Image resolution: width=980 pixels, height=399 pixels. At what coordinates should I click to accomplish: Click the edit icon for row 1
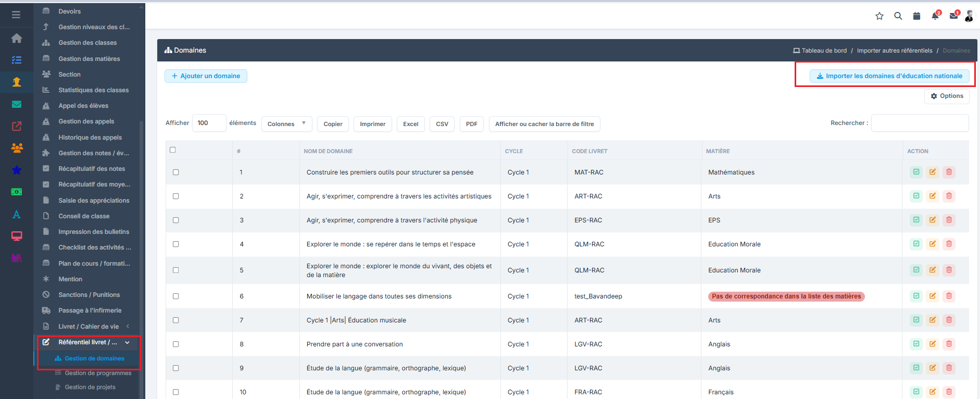click(x=933, y=172)
